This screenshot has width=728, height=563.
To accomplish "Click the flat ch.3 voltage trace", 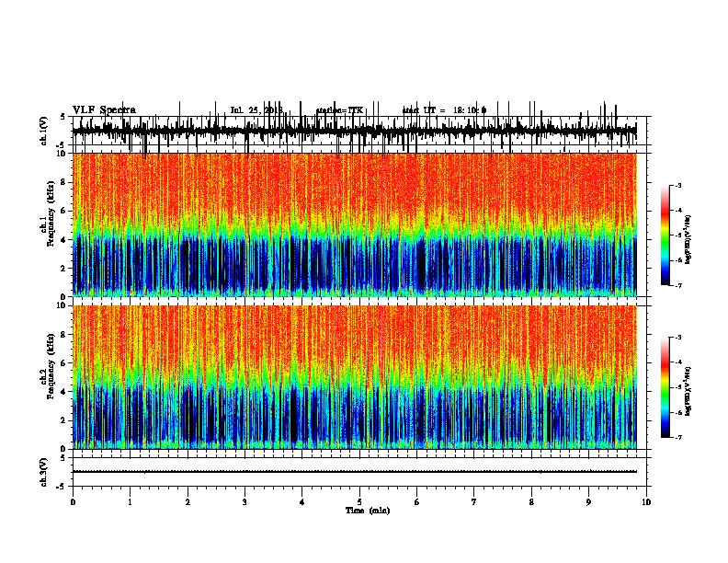I will pyautogui.click(x=354, y=472).
